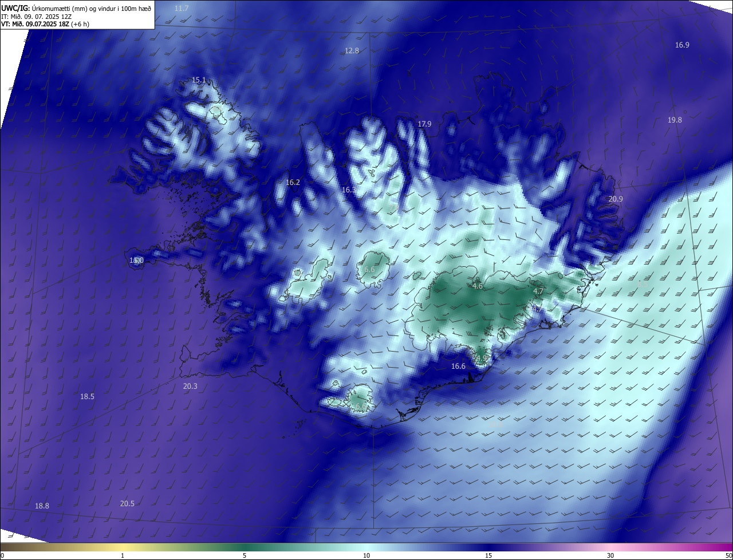This screenshot has height=560, width=733.
Task: Click the map value 16.2
Action: pyautogui.click(x=293, y=182)
